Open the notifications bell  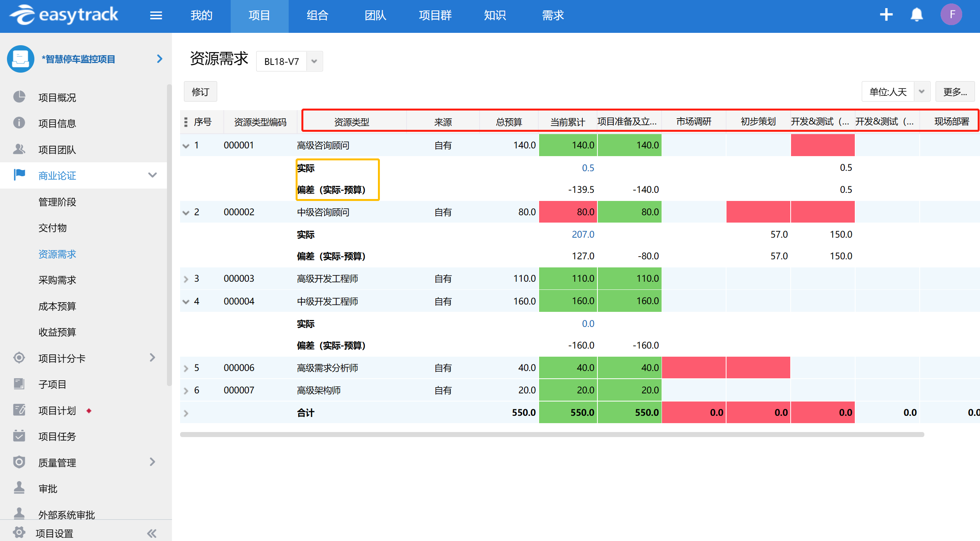coord(917,15)
